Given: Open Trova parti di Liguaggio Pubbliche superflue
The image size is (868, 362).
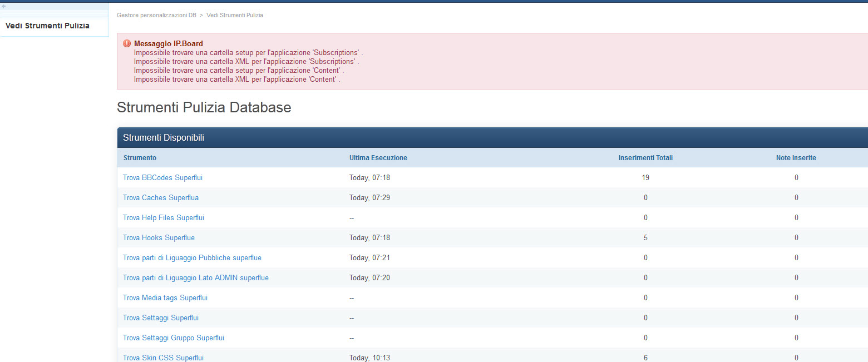Looking at the screenshot, I should click(x=192, y=258).
